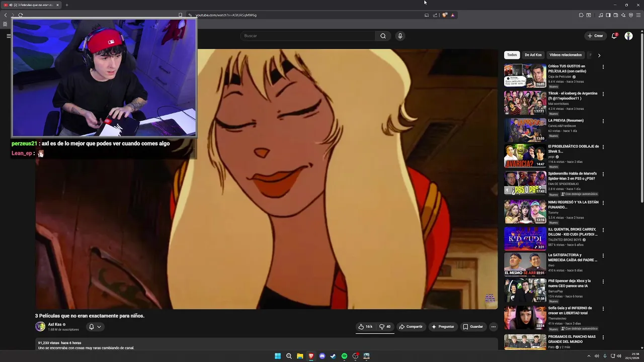Open Windows Start menu

point(278,356)
